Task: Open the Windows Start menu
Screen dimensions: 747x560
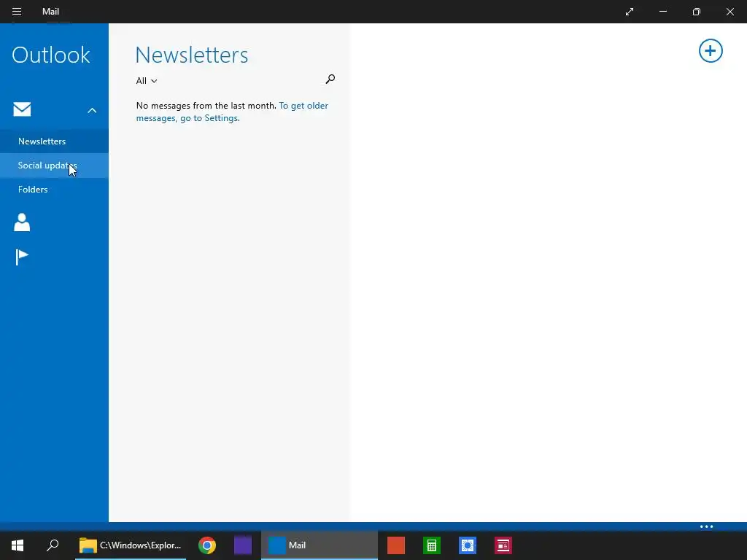Action: [18, 545]
